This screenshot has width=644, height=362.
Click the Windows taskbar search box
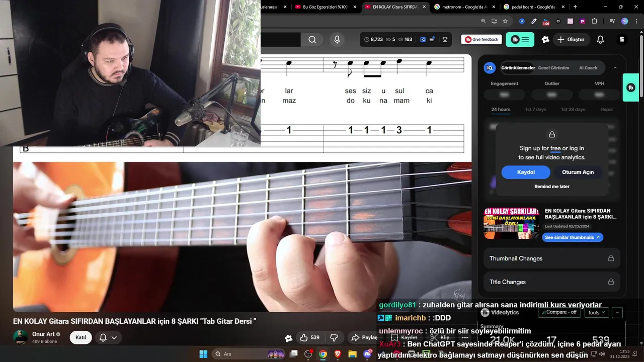[249, 354]
